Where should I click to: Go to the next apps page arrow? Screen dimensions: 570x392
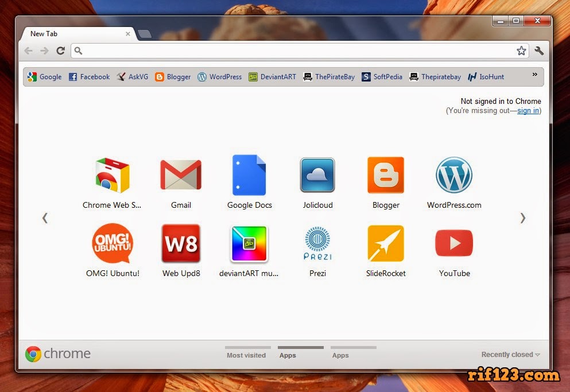click(522, 218)
